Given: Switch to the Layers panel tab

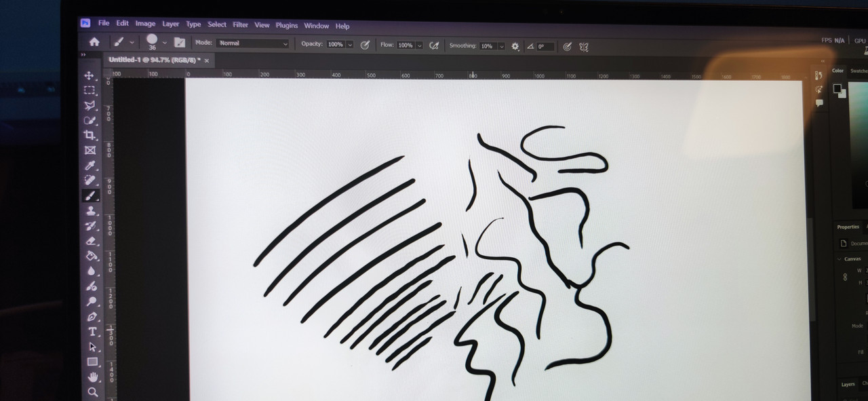Looking at the screenshot, I should pyautogui.click(x=848, y=385).
